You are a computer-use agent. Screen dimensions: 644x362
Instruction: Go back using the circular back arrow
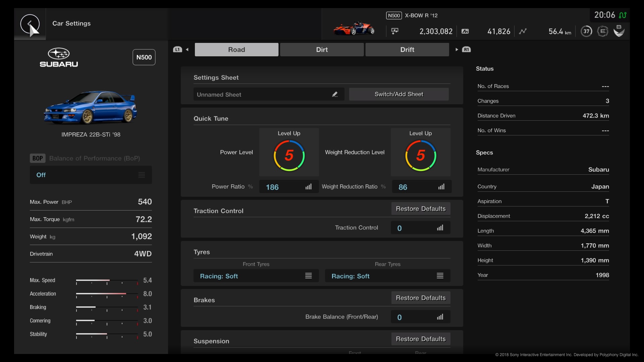[30, 24]
